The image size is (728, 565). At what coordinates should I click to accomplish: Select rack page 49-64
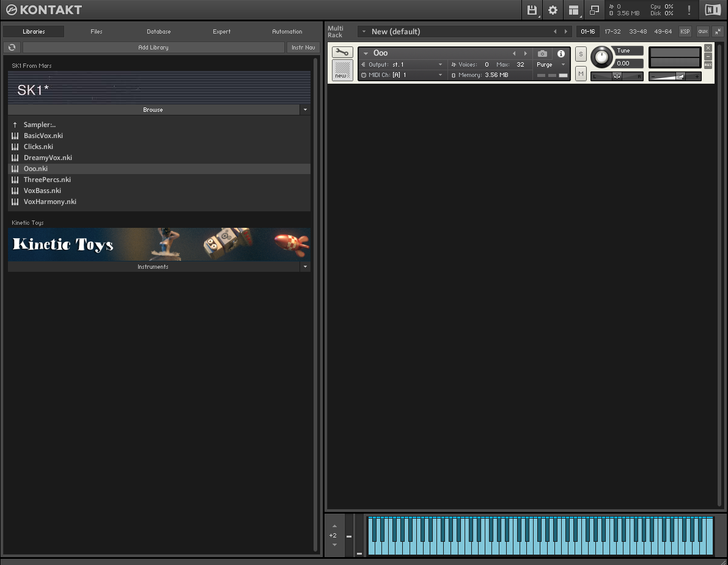click(x=663, y=32)
